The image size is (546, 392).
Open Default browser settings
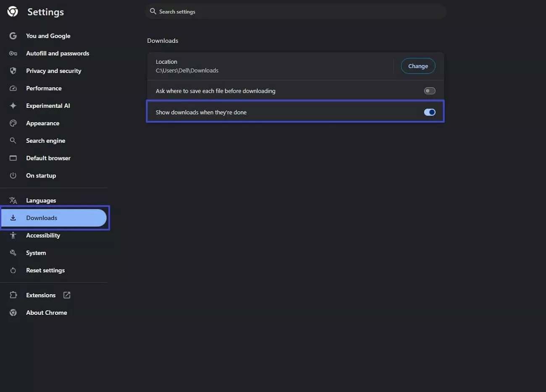click(48, 158)
